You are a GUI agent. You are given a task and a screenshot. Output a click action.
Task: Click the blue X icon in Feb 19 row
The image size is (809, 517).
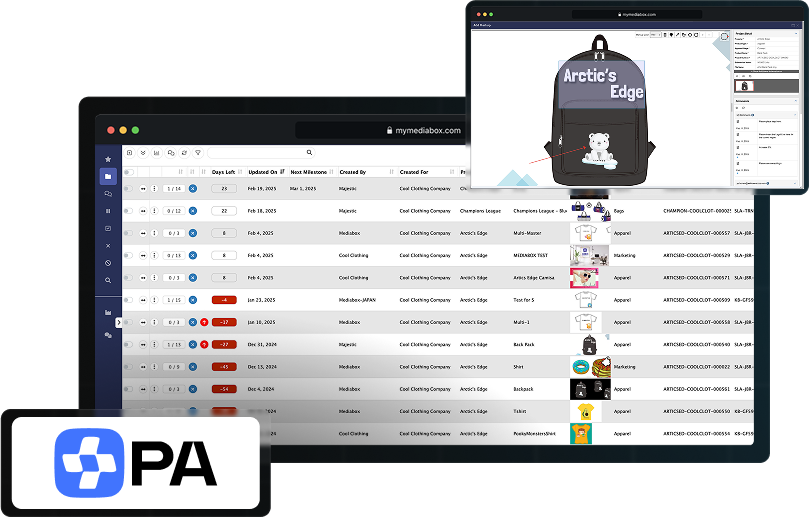coord(193,188)
